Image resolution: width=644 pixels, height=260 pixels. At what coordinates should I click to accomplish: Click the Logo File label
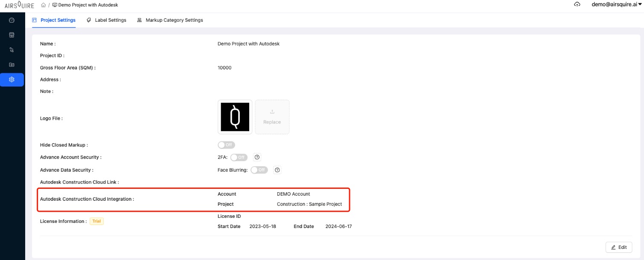pyautogui.click(x=51, y=118)
